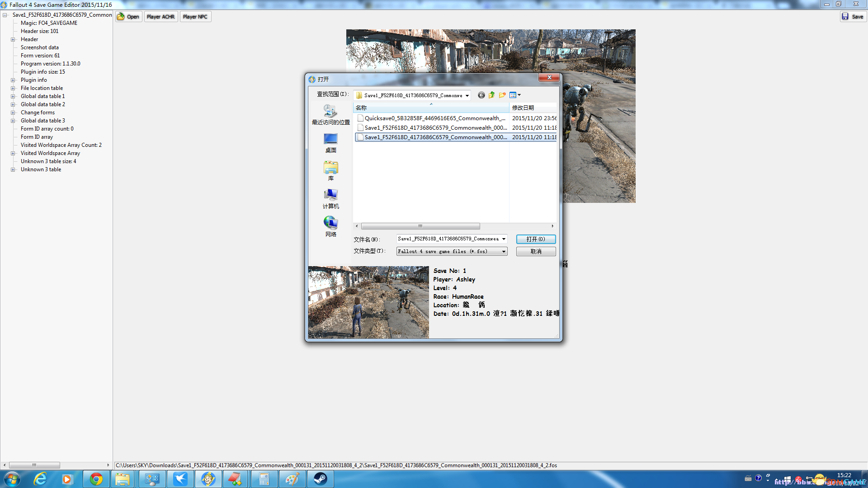Select Desktop shortcut (桌面) in dialog
The image size is (868, 488).
coord(330,143)
